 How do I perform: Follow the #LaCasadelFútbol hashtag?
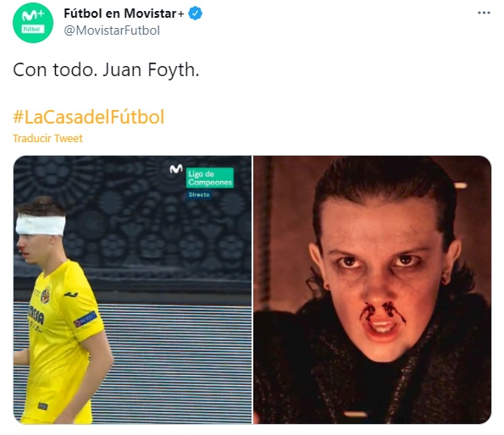pos(89,117)
